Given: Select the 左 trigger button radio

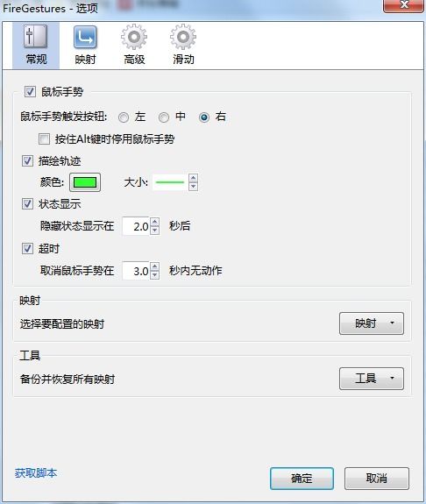Looking at the screenshot, I should [x=124, y=117].
